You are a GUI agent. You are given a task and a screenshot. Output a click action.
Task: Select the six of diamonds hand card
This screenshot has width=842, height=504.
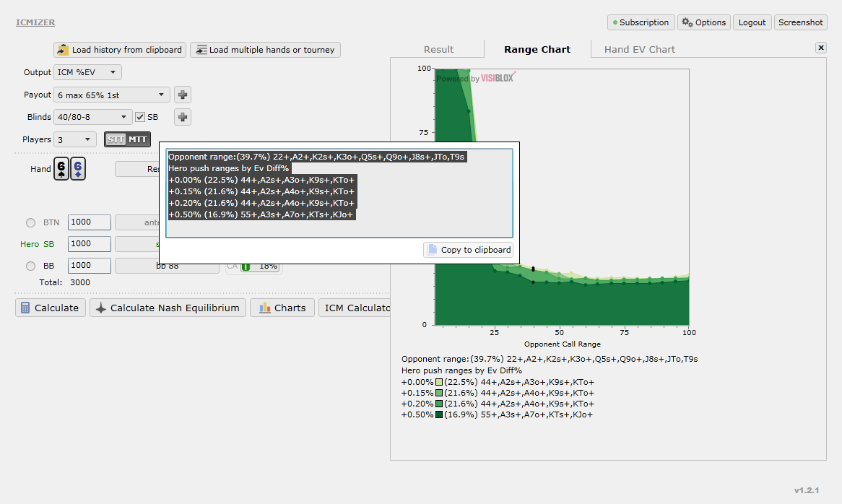[x=78, y=168]
